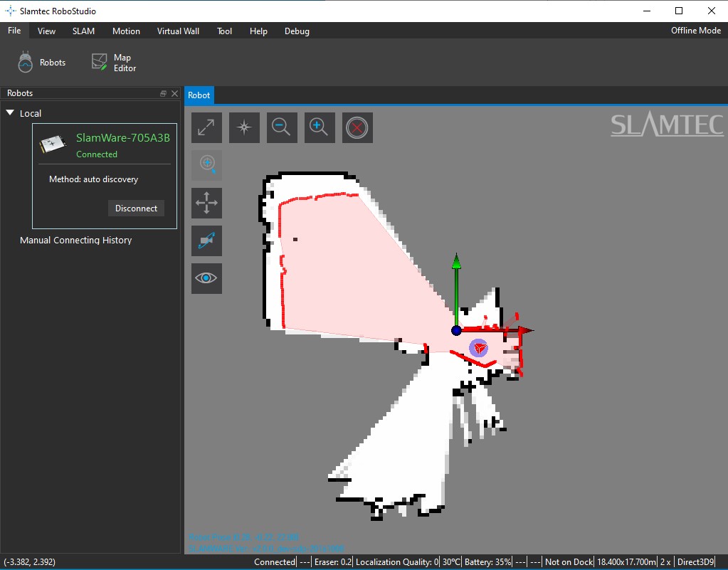This screenshot has height=570, width=728.
Task: Open the View menu
Action: click(x=46, y=31)
